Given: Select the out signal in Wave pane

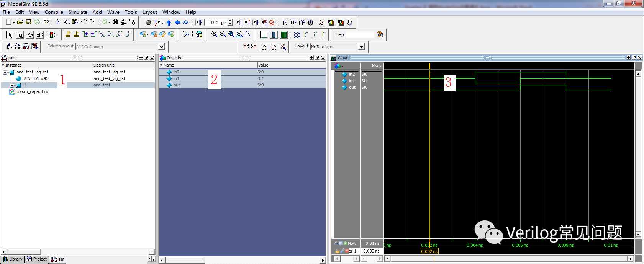Looking at the screenshot, I should [x=352, y=87].
